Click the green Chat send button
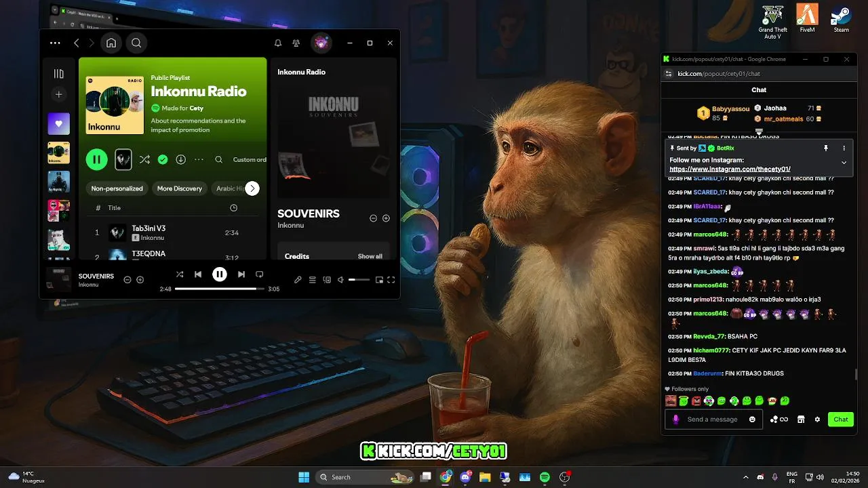 (x=841, y=419)
